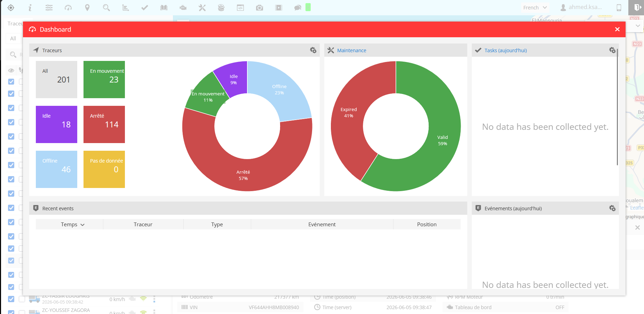Close the Dashboard dialog with X

click(x=617, y=29)
